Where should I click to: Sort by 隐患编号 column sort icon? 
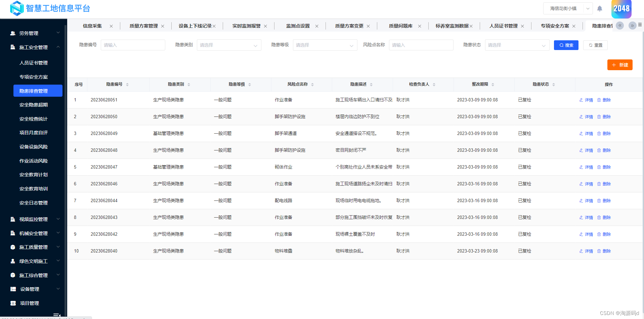127,85
